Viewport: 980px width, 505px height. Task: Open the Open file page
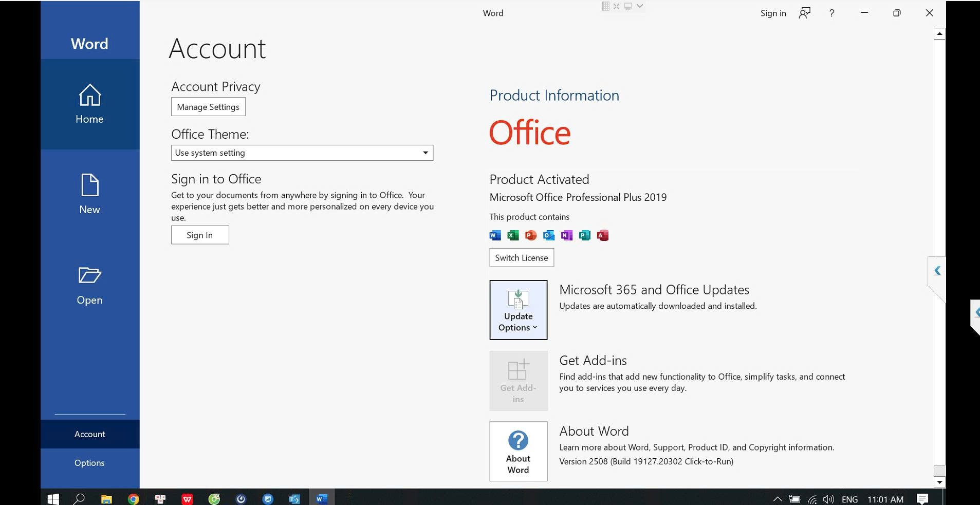[89, 286]
